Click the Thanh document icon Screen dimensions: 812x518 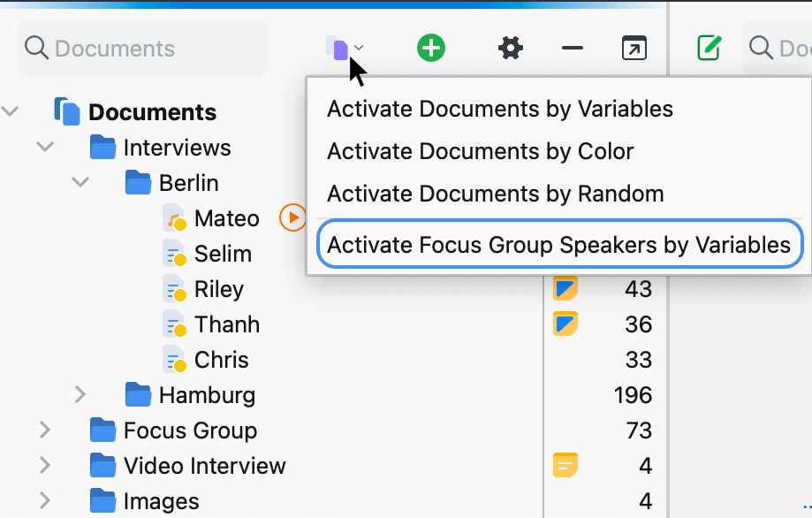(x=175, y=324)
